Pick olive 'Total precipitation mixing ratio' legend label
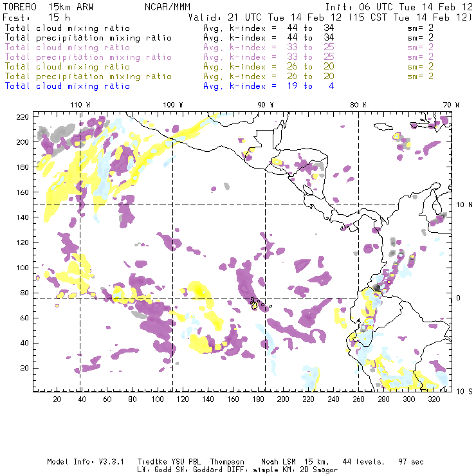 tap(88, 76)
